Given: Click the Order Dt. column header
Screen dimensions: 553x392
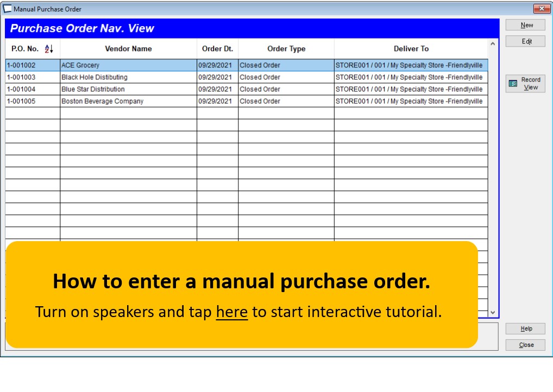Looking at the screenshot, I should click(x=218, y=49).
